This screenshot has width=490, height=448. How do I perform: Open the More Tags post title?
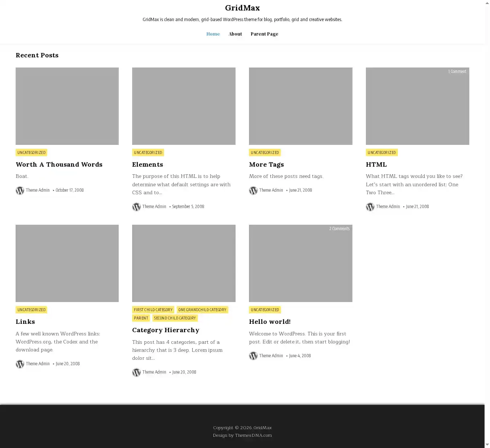coord(266,164)
